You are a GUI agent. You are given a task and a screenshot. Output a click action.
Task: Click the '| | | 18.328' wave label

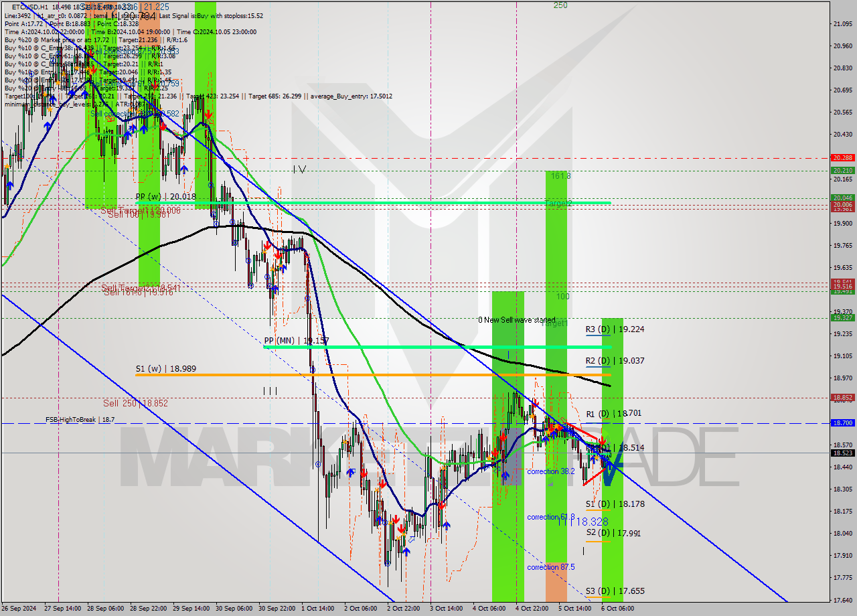coord(583,522)
